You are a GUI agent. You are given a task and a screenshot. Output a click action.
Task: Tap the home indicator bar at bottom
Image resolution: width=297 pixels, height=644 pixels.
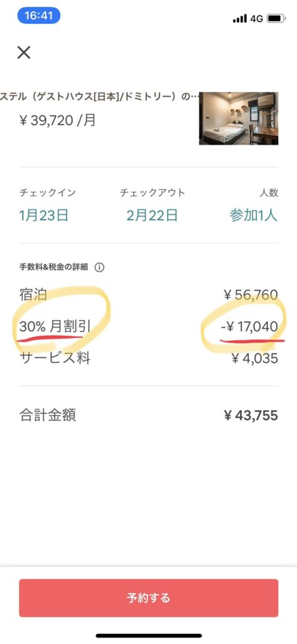click(149, 635)
